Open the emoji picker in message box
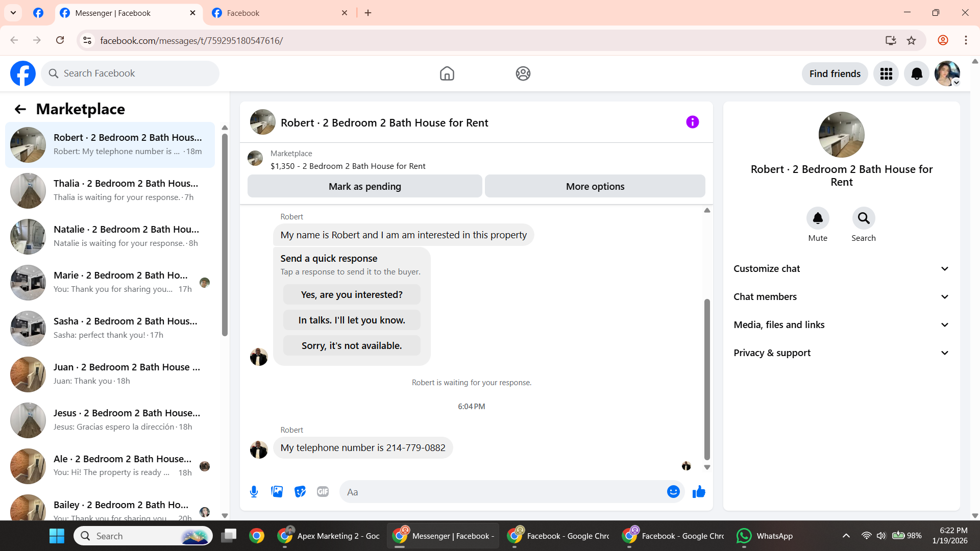Screen dimensions: 980x551 pos(673,492)
